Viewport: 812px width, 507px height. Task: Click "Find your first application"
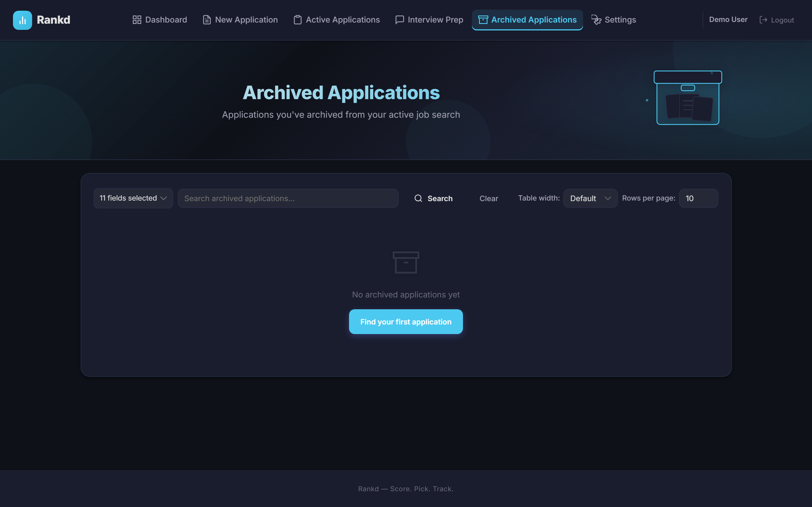[x=406, y=321]
